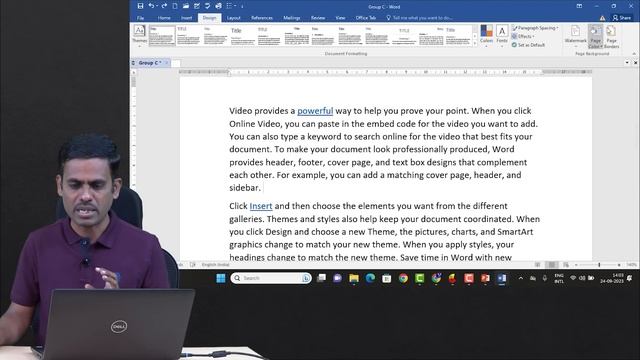This screenshot has height=360, width=640.
Task: Click the "powerful" link in text
Action: pos(315,111)
